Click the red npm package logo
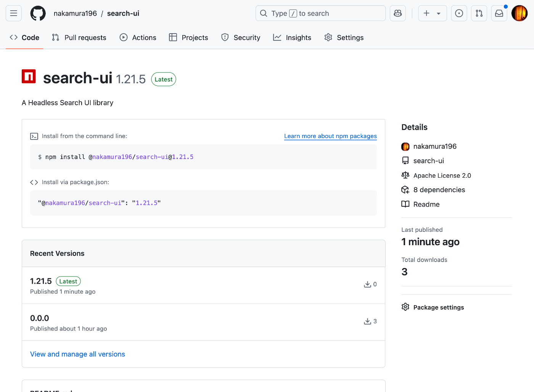 29,76
